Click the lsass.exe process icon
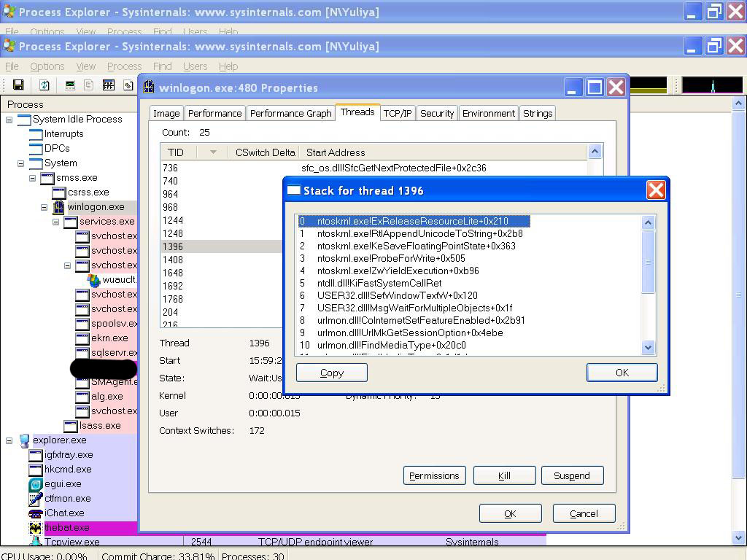The width and height of the screenshot is (747, 560). [x=71, y=426]
